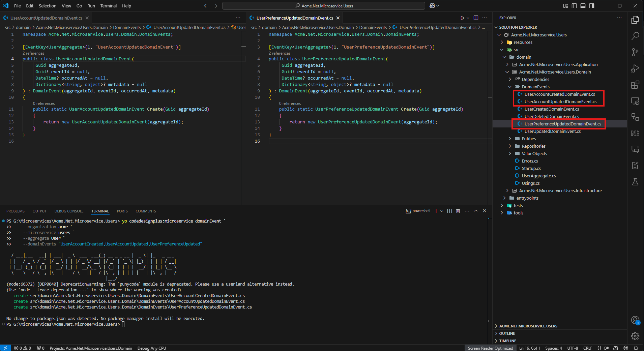The image size is (644, 351).
Task: Open the Source Control view
Action: click(x=635, y=52)
